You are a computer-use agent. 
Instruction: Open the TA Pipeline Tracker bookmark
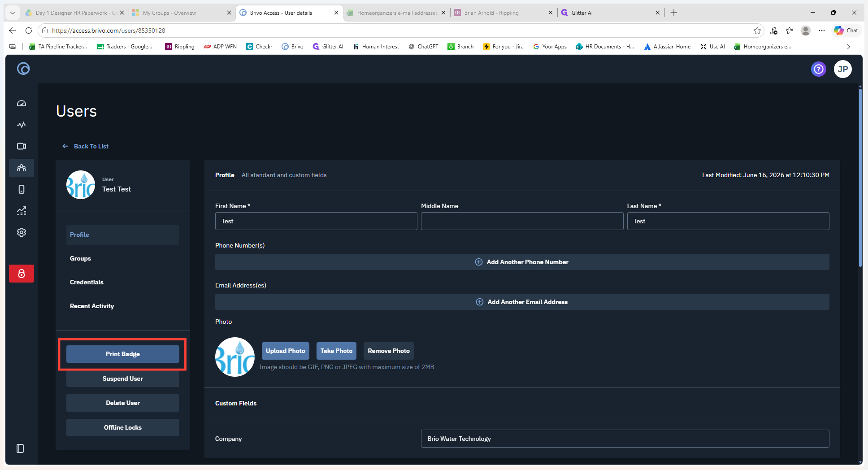pyautogui.click(x=58, y=47)
